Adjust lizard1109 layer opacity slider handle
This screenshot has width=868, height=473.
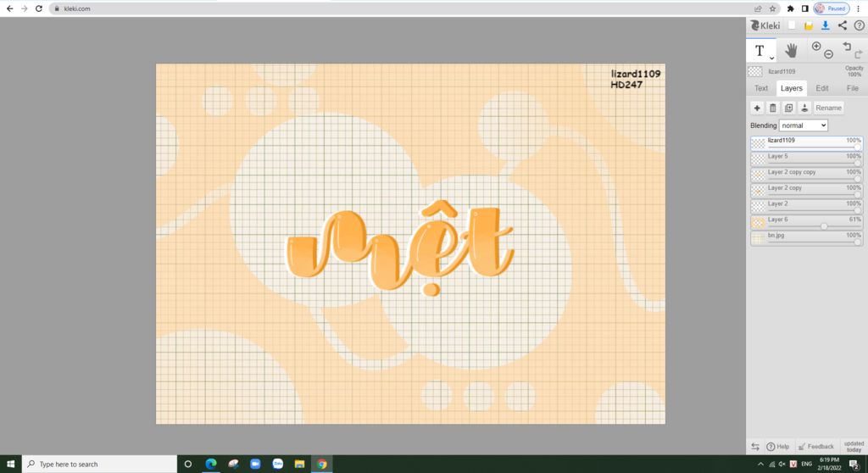(858, 147)
